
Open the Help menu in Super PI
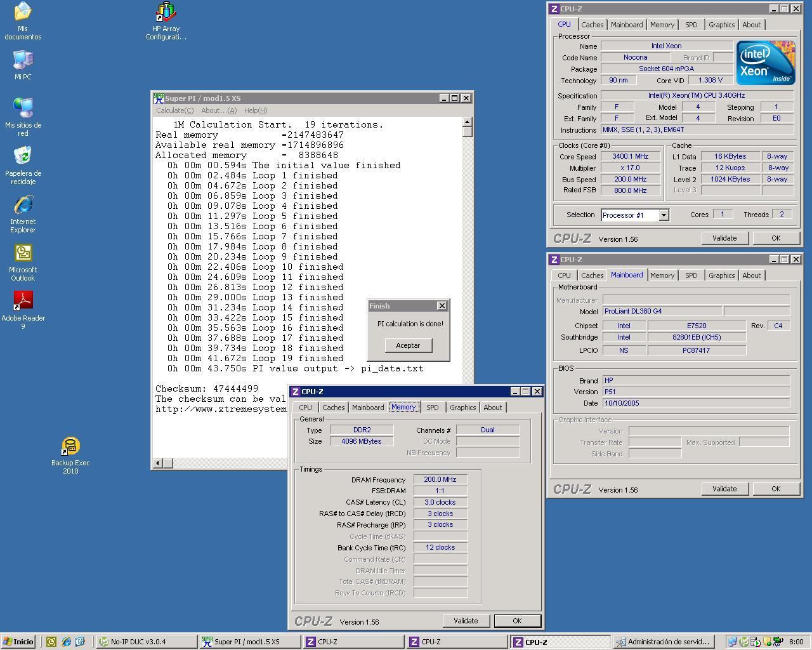256,110
